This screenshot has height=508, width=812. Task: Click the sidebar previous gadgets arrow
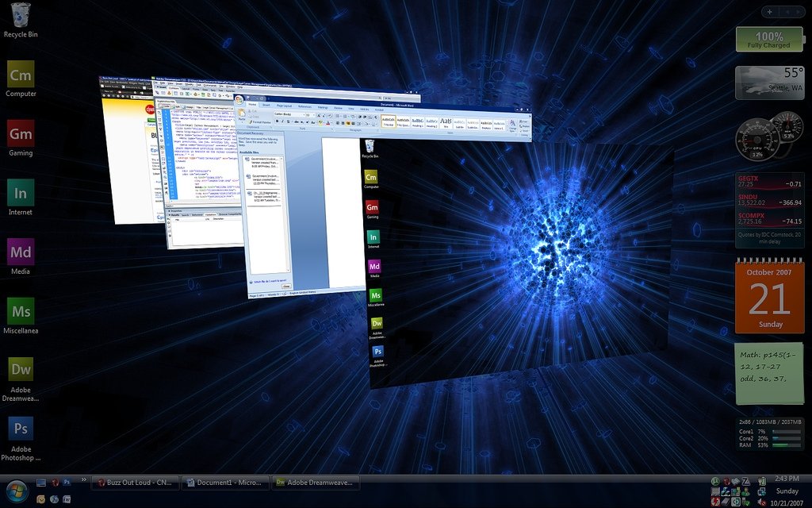click(x=787, y=11)
